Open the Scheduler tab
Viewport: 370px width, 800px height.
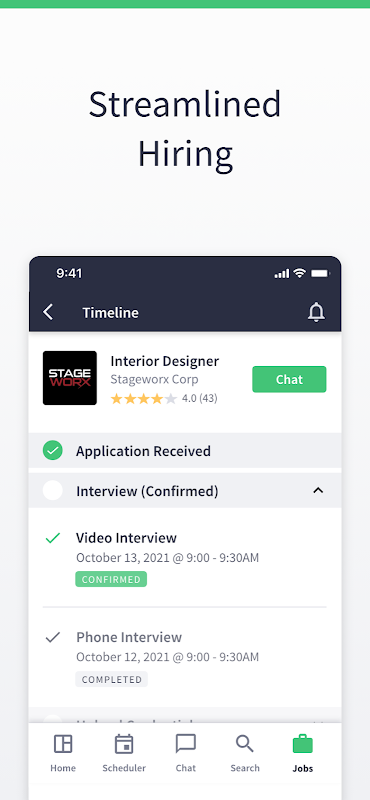[124, 754]
